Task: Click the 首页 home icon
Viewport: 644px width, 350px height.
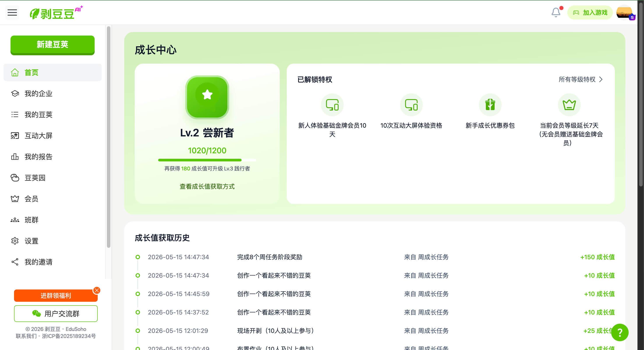Action: (15, 72)
